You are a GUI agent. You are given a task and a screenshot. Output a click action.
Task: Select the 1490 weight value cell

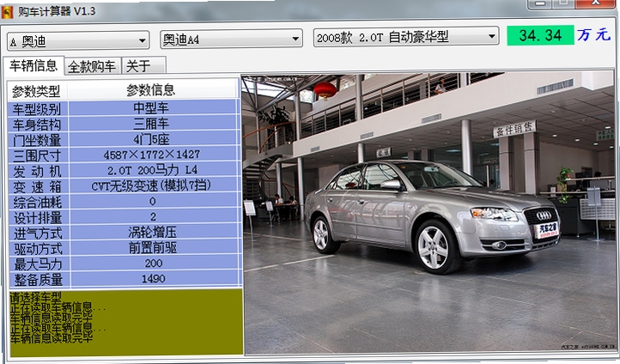(x=154, y=279)
